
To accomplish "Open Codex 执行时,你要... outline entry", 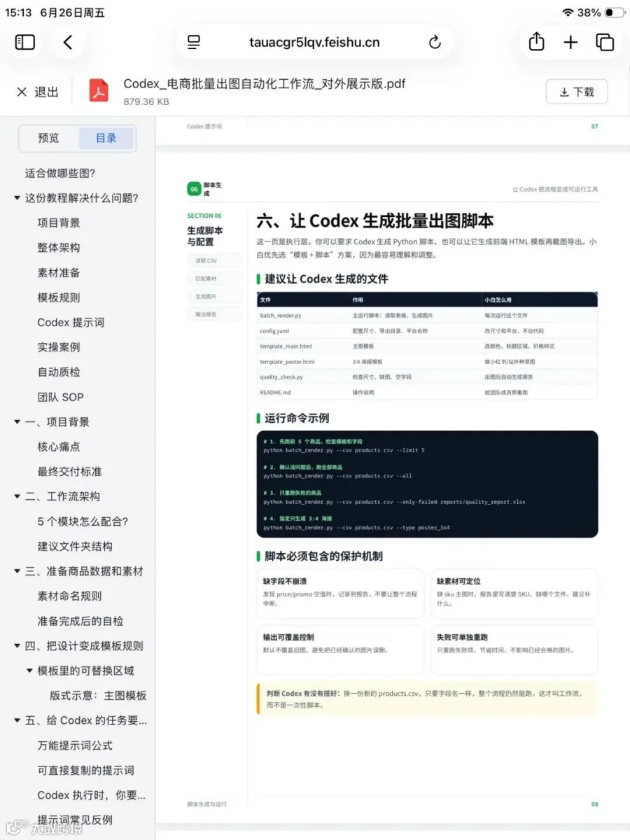I will coord(92,795).
